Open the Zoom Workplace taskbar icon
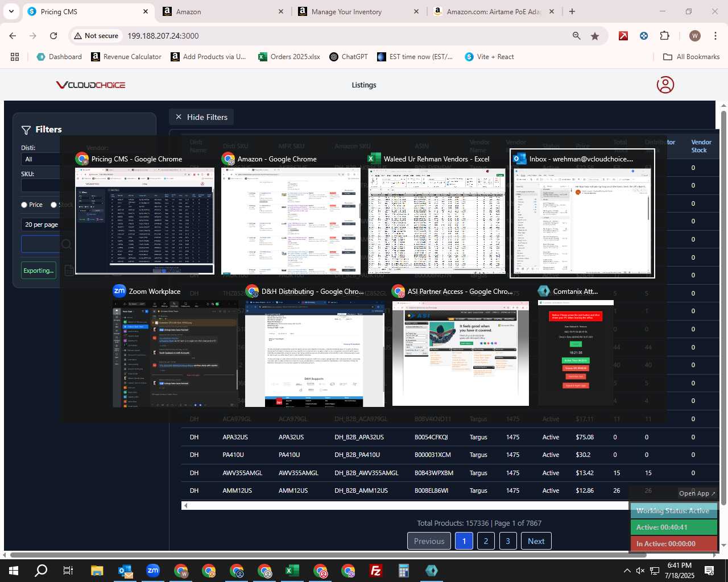This screenshot has width=728, height=582. [x=153, y=571]
